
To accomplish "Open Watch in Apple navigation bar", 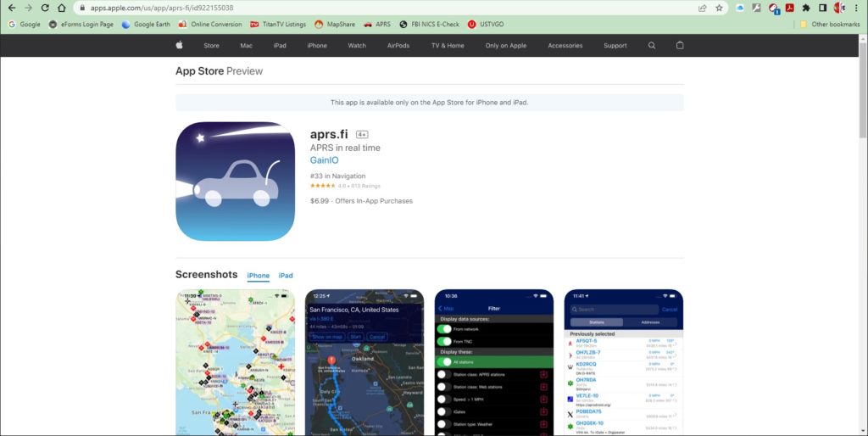I will pyautogui.click(x=357, y=46).
